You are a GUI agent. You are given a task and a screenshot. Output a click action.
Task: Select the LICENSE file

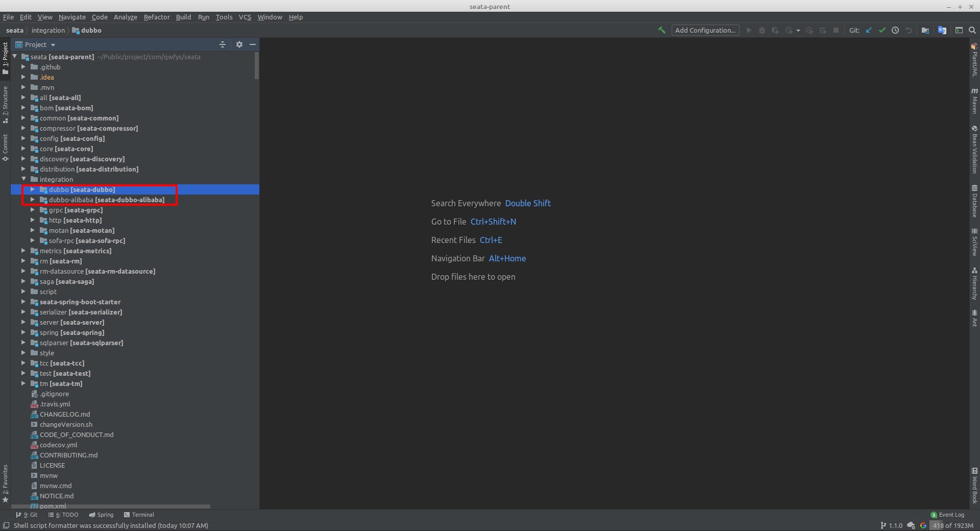click(x=48, y=465)
